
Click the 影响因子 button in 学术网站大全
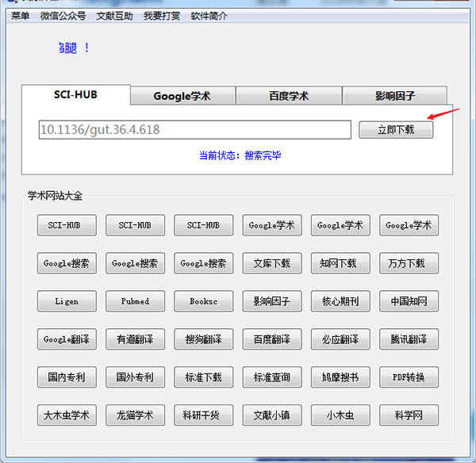(272, 301)
